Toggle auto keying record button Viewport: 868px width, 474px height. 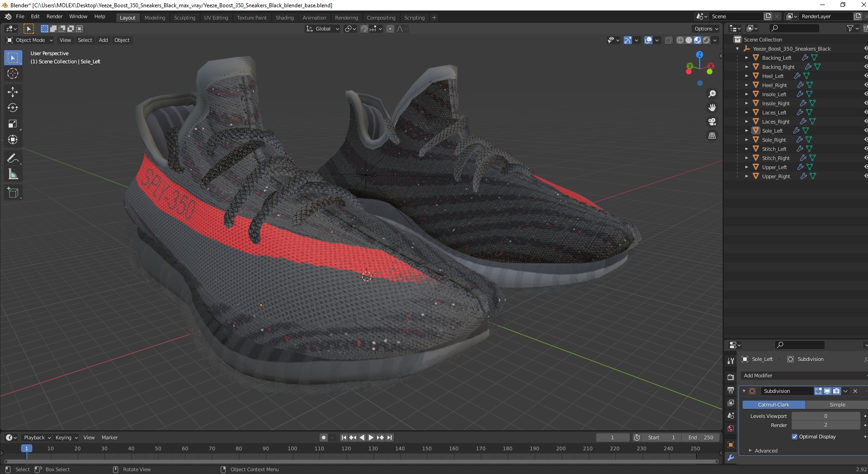point(324,438)
